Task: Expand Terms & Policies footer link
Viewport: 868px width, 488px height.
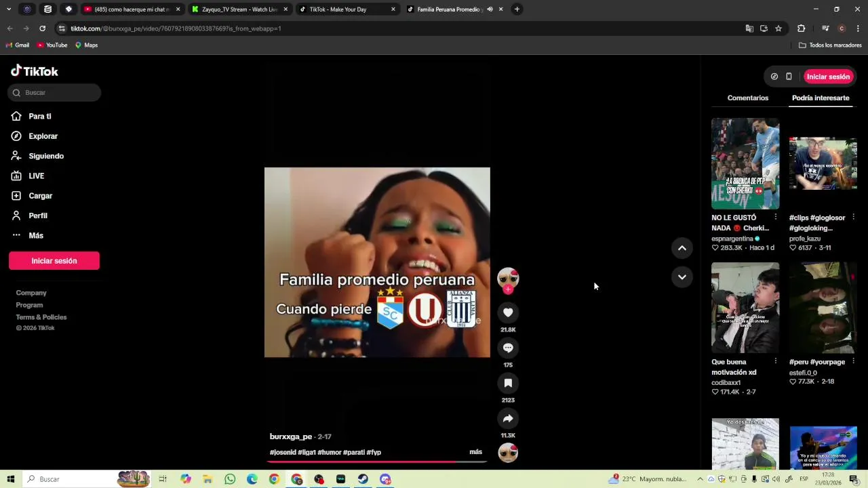Action: coord(41,317)
